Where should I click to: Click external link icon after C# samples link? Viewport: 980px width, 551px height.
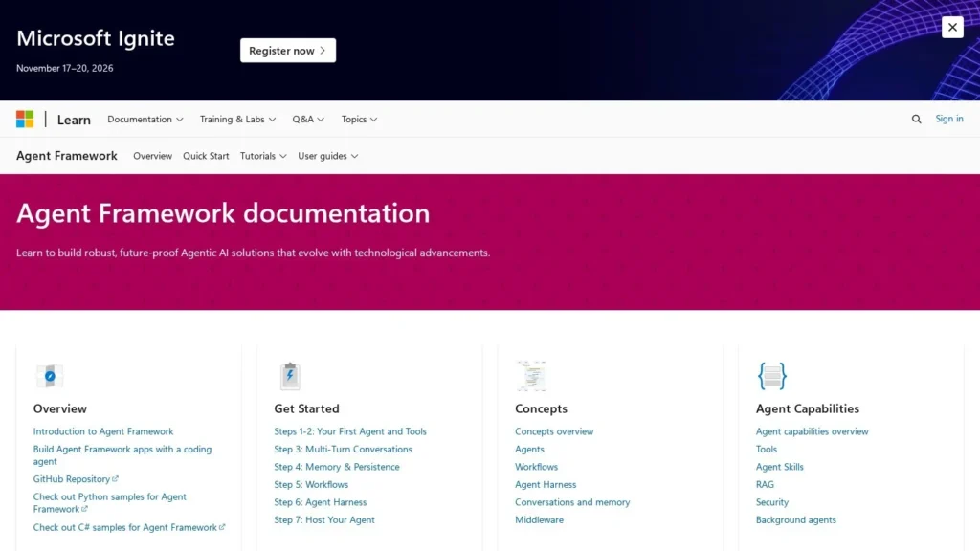coord(222,527)
